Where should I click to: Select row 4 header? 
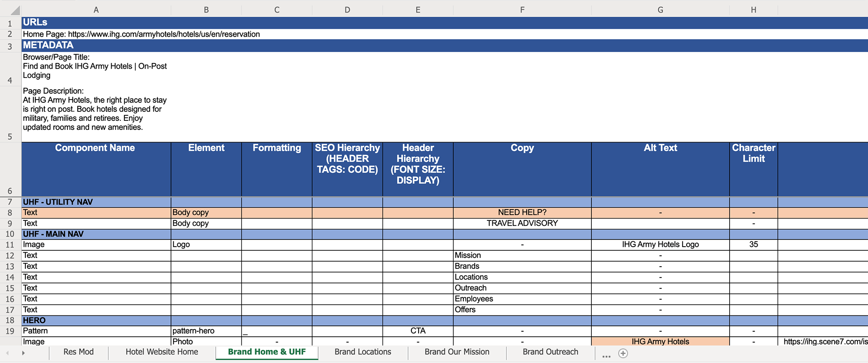[x=10, y=69]
